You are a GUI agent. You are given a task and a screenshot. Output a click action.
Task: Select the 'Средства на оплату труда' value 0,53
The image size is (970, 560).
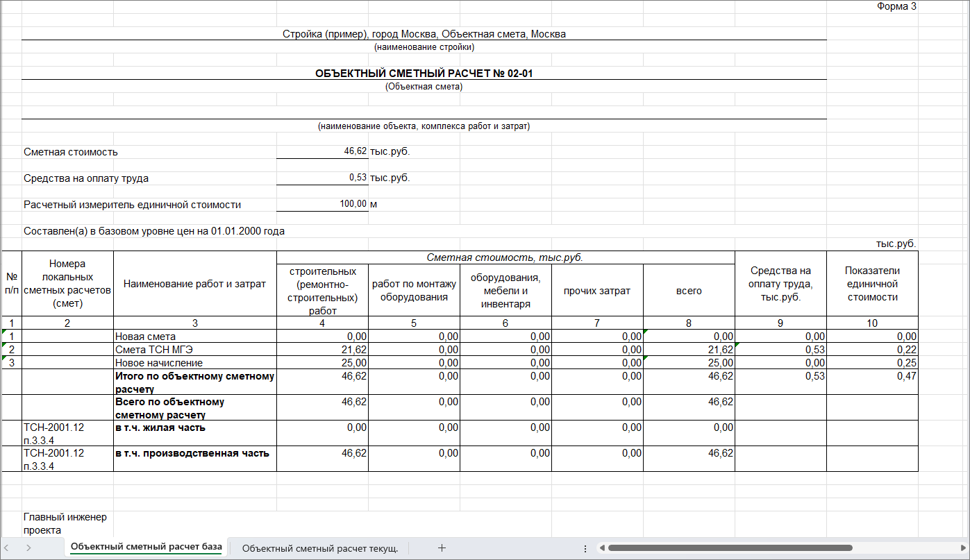[322, 178]
